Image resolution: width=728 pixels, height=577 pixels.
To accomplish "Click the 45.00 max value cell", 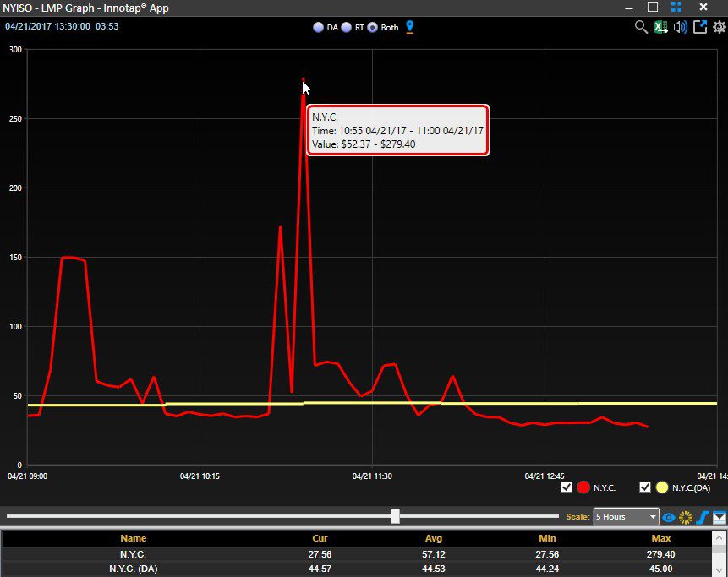I will click(661, 569).
